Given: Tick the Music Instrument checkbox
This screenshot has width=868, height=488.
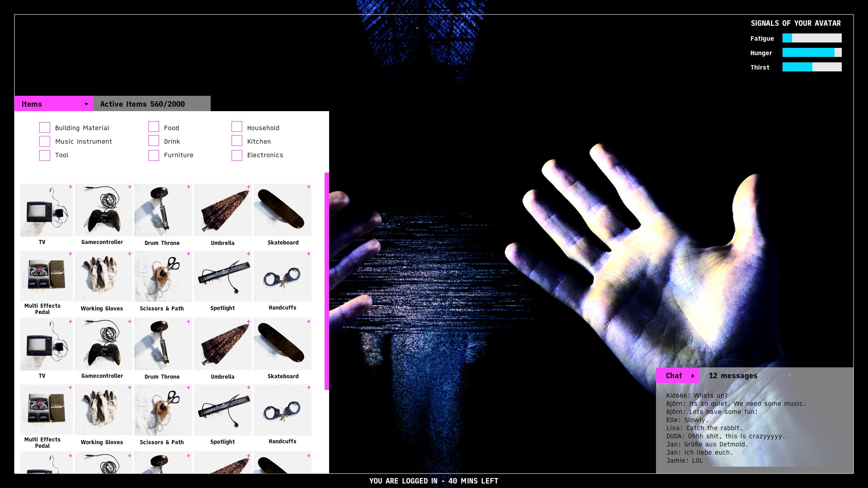Looking at the screenshot, I should 45,141.
